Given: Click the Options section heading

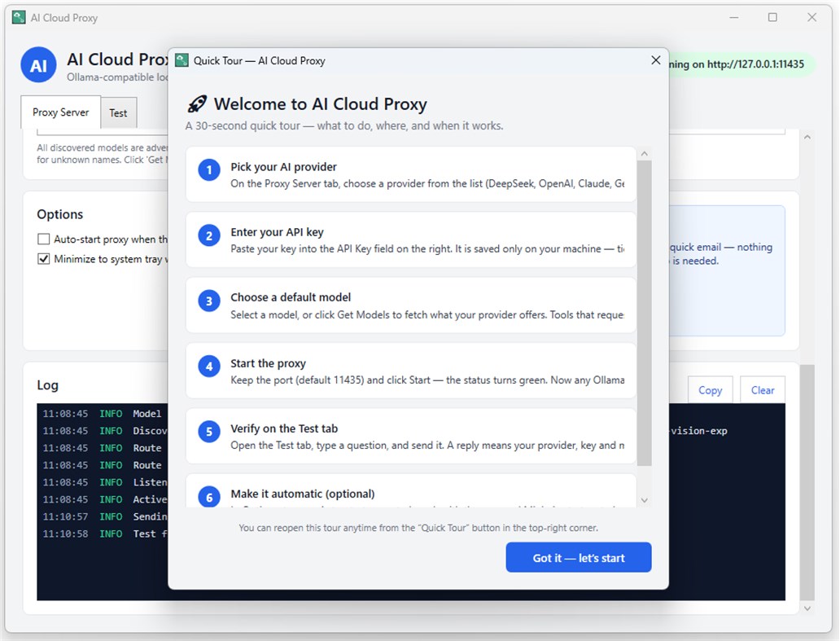Looking at the screenshot, I should click(x=60, y=214).
